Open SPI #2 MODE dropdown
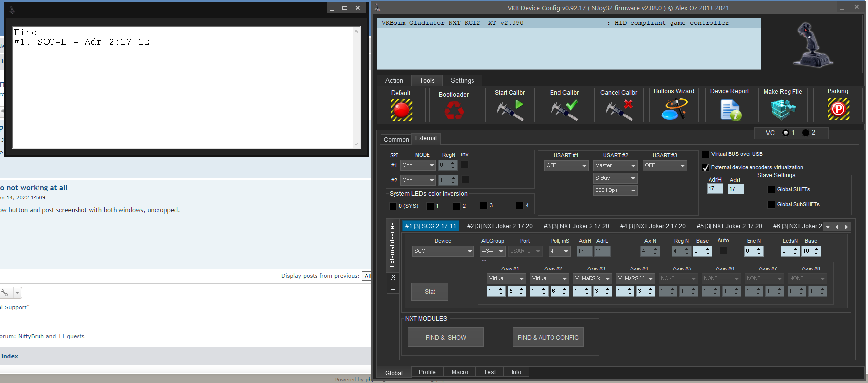This screenshot has height=383, width=868. [418, 180]
